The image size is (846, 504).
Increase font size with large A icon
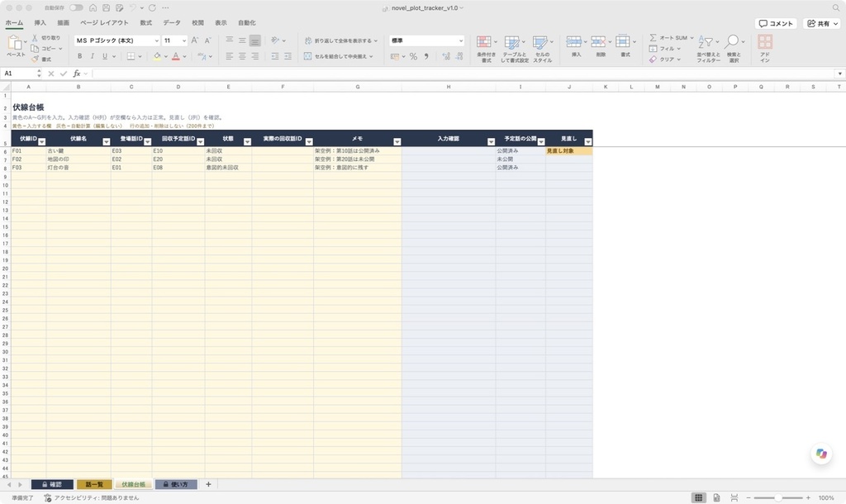point(195,40)
